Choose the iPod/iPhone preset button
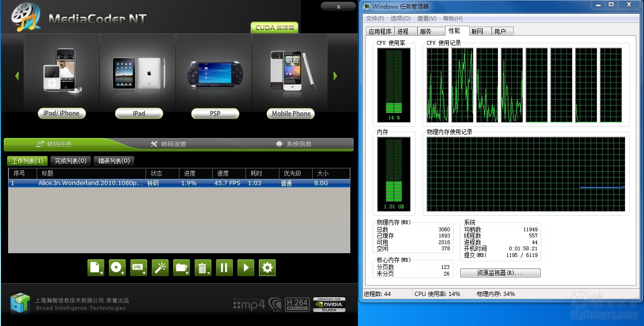The image size is (644, 326). pyautogui.click(x=61, y=113)
